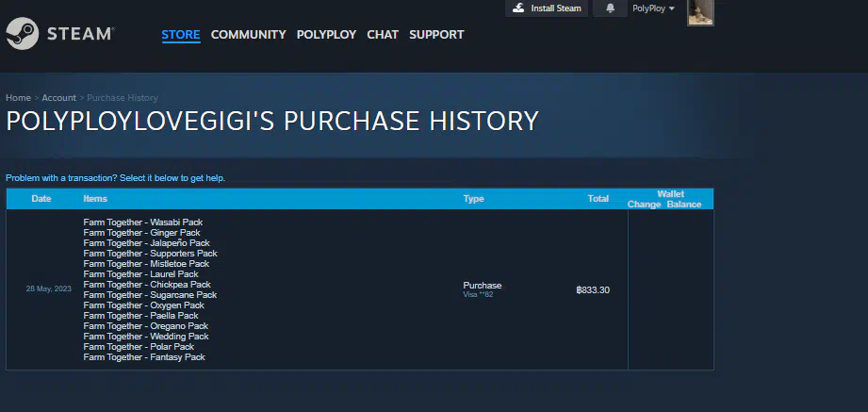Image resolution: width=868 pixels, height=412 pixels.
Task: Go to the POLYPLOY profile menu
Action: [x=326, y=35]
